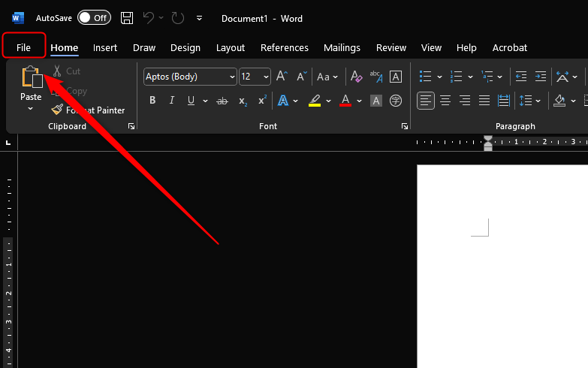
Task: Click the Save icon in the title bar
Action: pyautogui.click(x=127, y=18)
